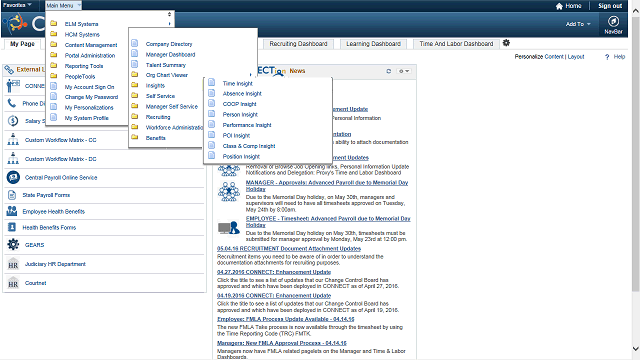Image resolution: width=640 pixels, height=360 pixels.
Task: Click the page vertical scrollbar thumb
Action: [636, 153]
